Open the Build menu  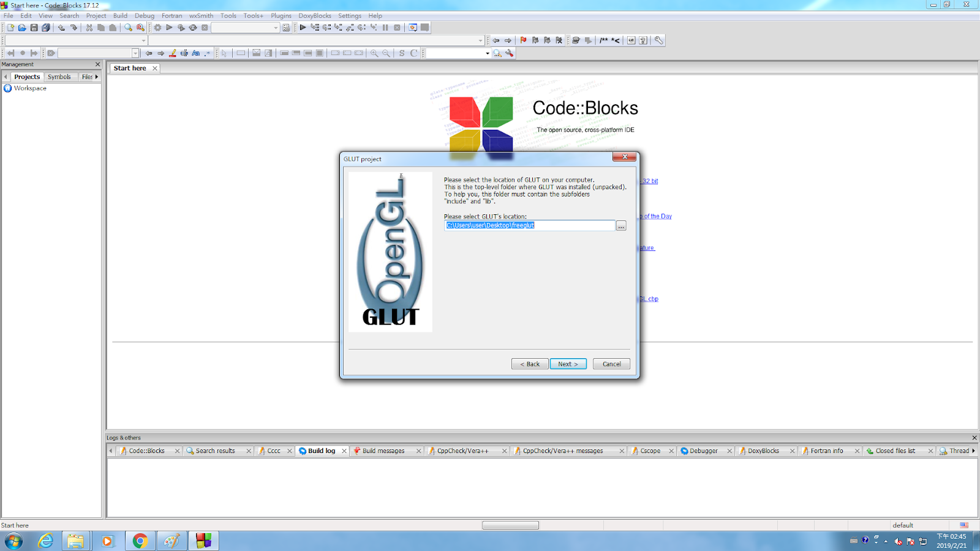120,15
